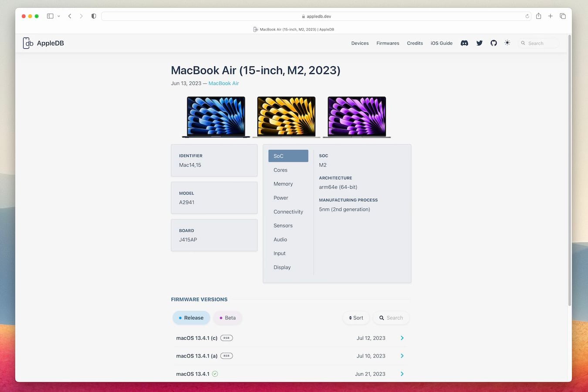Click the M2 SoC value
The width and height of the screenshot is (588, 392).
click(x=323, y=165)
